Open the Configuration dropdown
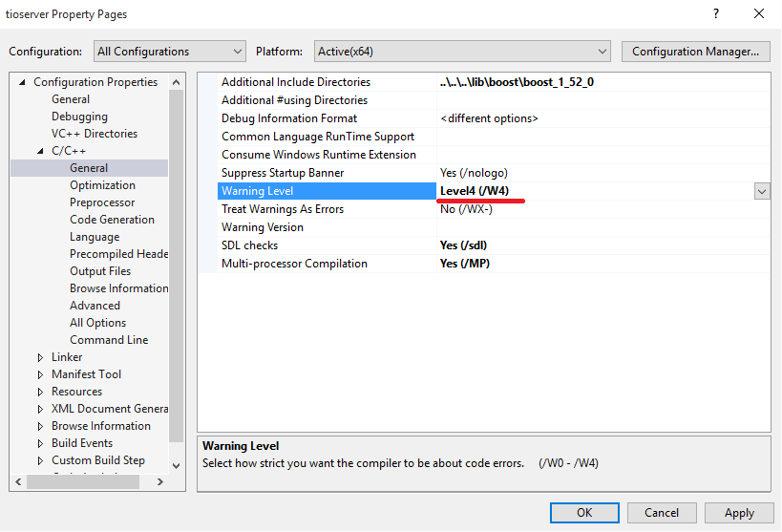The height and width of the screenshot is (532, 782). [170, 52]
